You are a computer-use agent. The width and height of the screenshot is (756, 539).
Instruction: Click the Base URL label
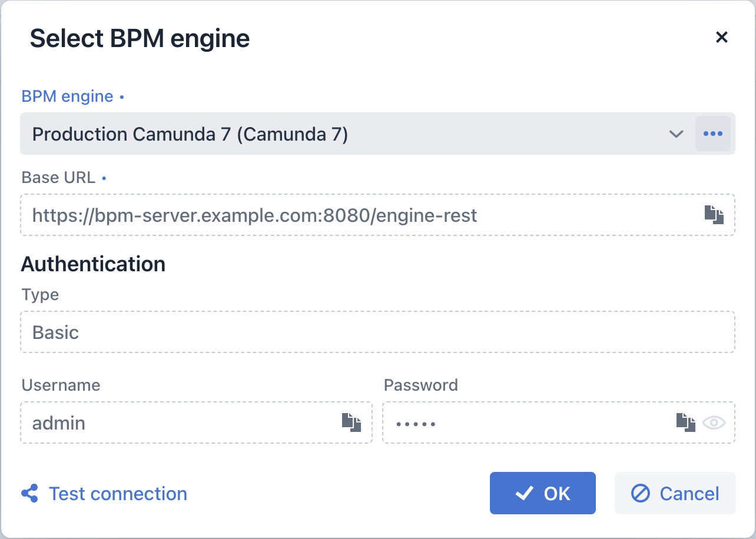58,178
